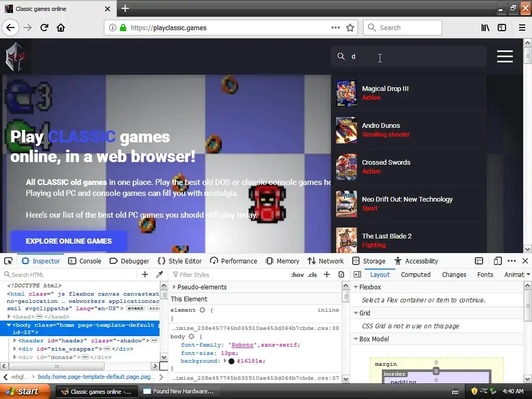Switch to the Debugger tab
The width and height of the screenshot is (532, 399).
click(x=129, y=261)
